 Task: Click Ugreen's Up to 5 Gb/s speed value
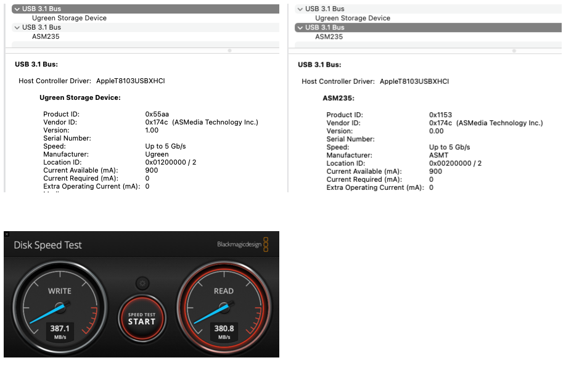165,146
